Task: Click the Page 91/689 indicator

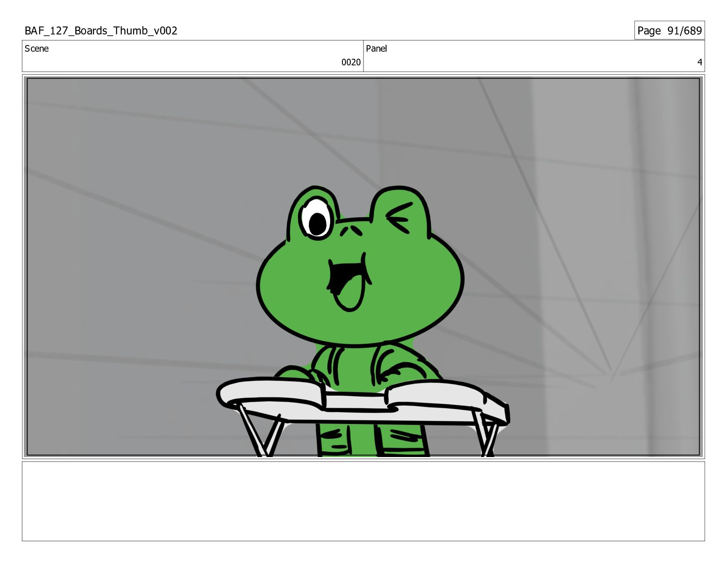Action: (x=669, y=30)
